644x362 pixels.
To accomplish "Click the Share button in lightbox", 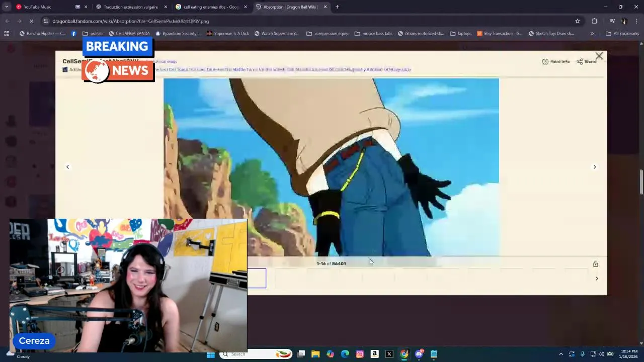I will [x=586, y=61].
